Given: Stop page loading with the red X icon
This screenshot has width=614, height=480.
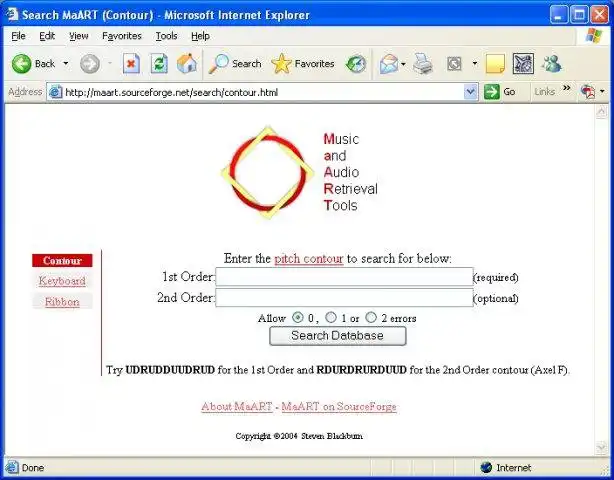Looking at the screenshot, I should tap(131, 63).
